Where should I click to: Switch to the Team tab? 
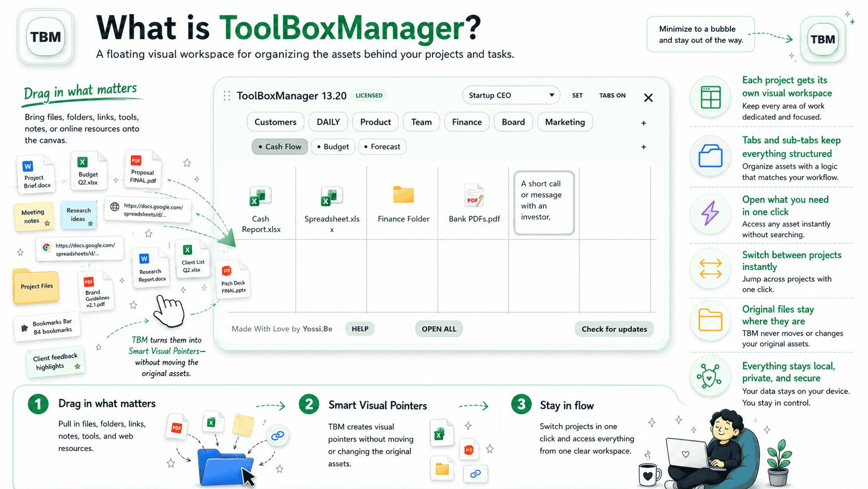pos(422,122)
